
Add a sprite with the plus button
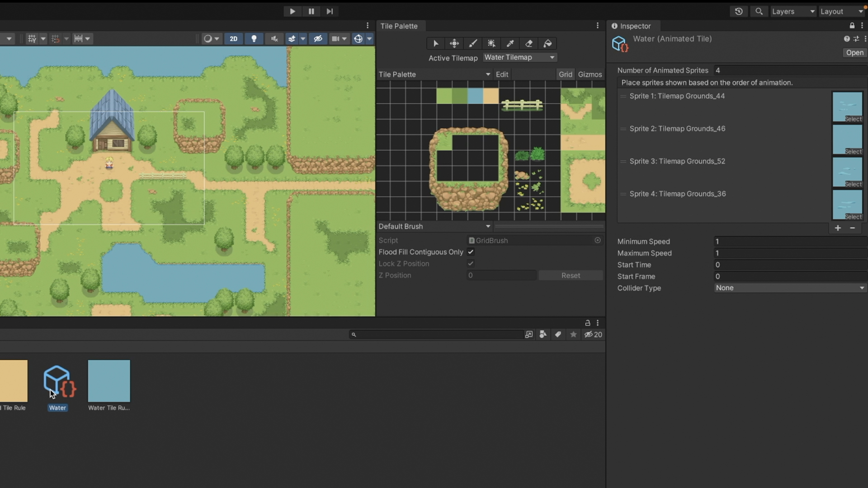(838, 228)
